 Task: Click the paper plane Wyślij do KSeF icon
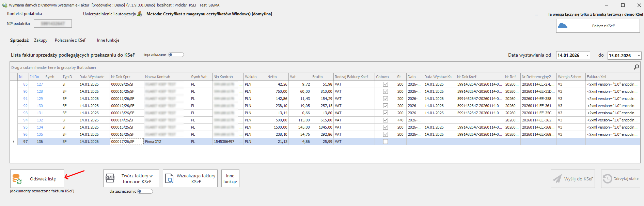[x=557, y=179]
